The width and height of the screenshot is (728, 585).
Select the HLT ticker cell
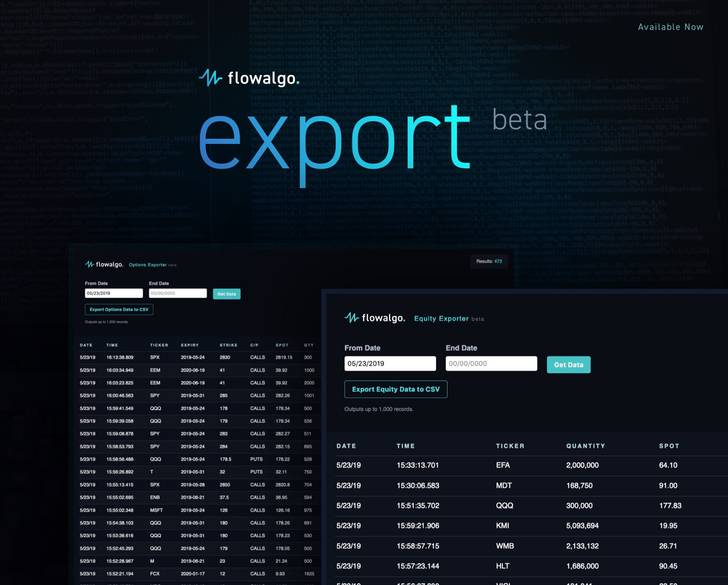(502, 566)
